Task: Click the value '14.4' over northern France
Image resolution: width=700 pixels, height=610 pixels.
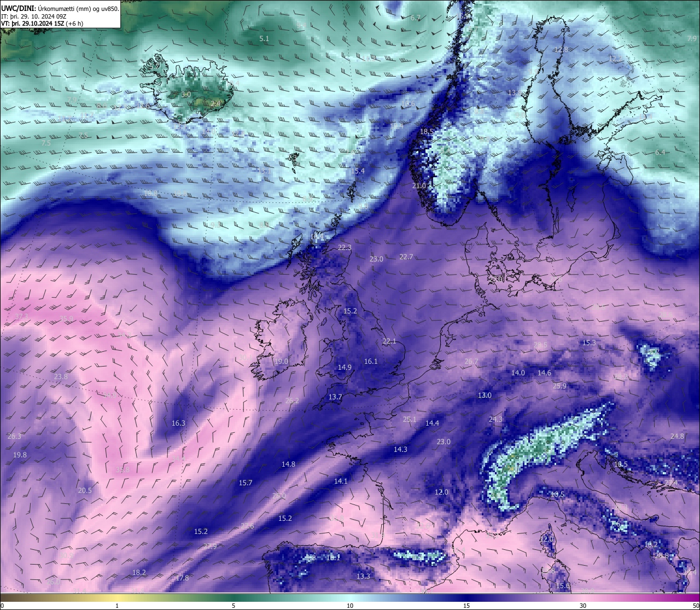Action: click(x=432, y=423)
